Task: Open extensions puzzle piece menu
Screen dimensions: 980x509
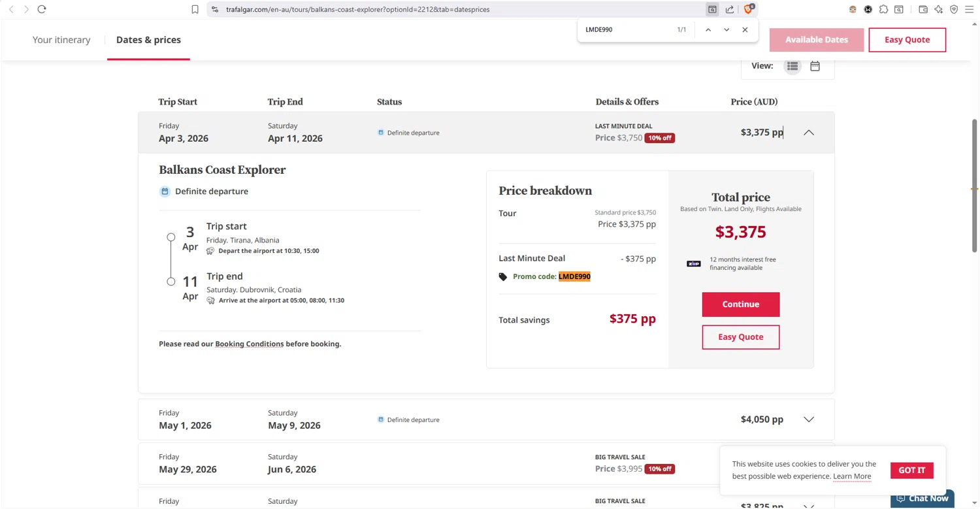Action: pos(883,9)
